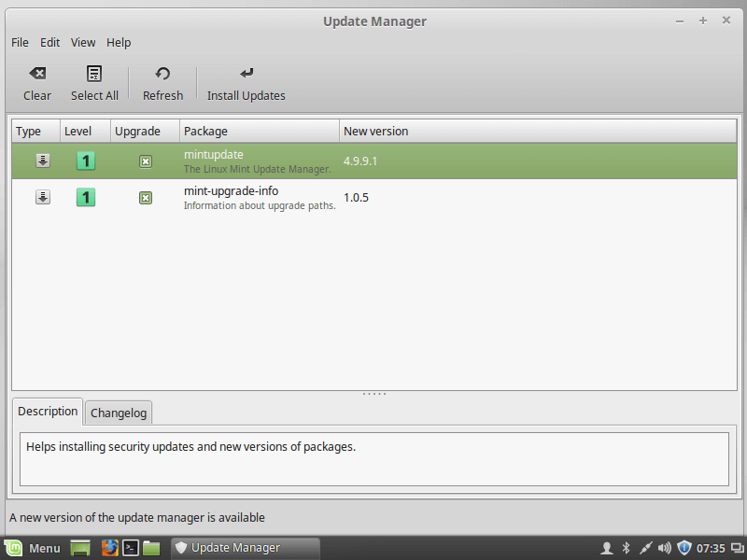
Task: Open the Bluetooth tray icon
Action: pos(626,548)
